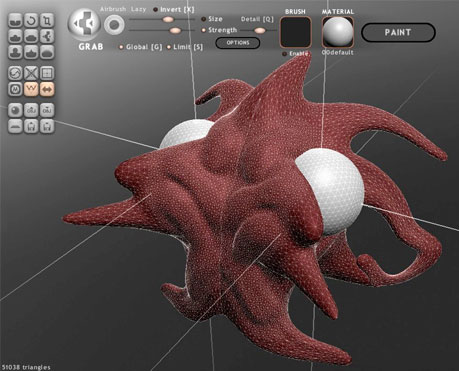
Task: Open the BRUSH texture swatch
Action: click(x=295, y=32)
